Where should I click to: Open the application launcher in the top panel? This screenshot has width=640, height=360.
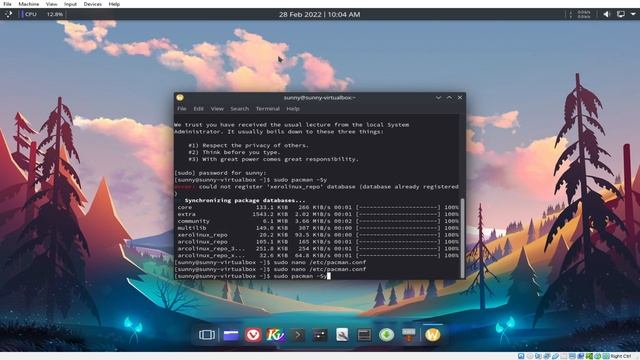[x=8, y=14]
